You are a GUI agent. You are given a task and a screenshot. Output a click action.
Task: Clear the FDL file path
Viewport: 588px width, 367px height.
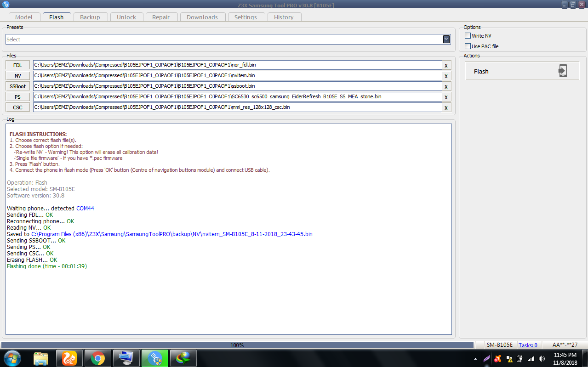click(x=446, y=65)
